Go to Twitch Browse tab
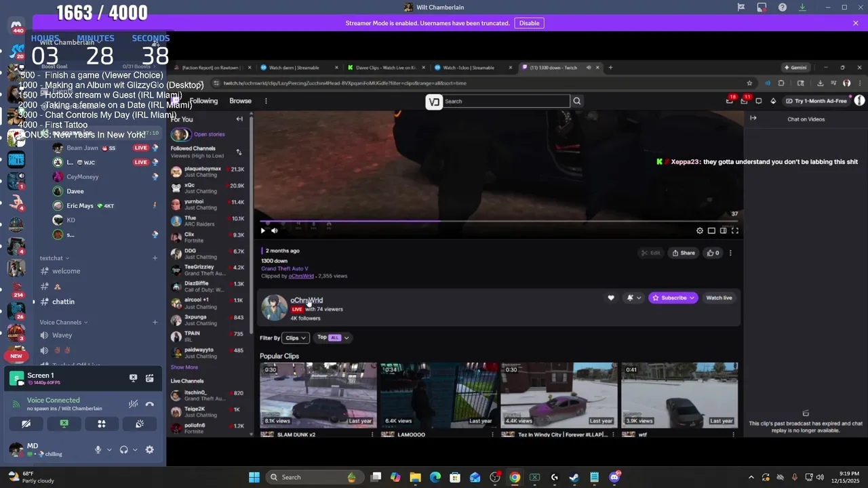The width and height of the screenshot is (868, 488). (x=240, y=101)
